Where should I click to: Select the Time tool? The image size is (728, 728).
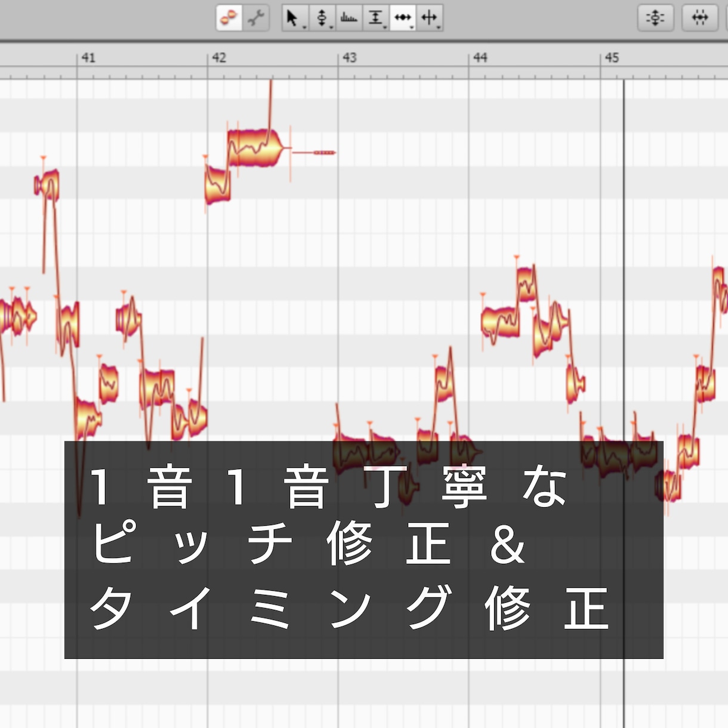point(403,18)
